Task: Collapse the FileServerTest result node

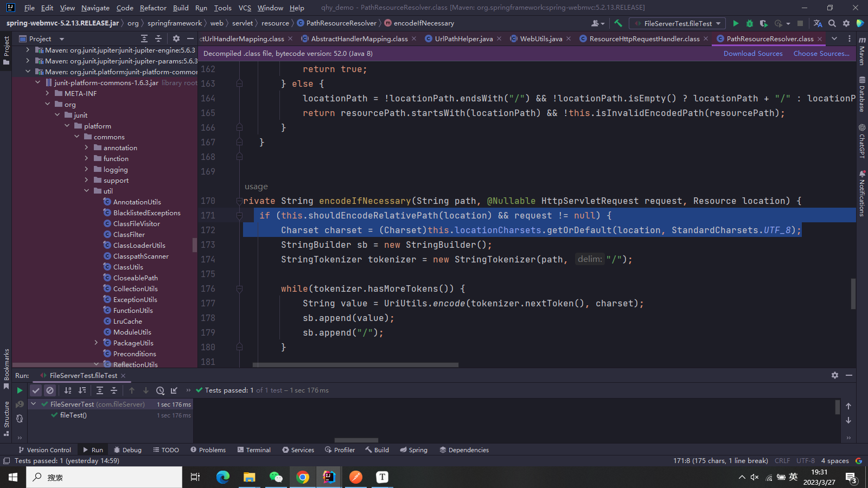Action: [x=34, y=404]
